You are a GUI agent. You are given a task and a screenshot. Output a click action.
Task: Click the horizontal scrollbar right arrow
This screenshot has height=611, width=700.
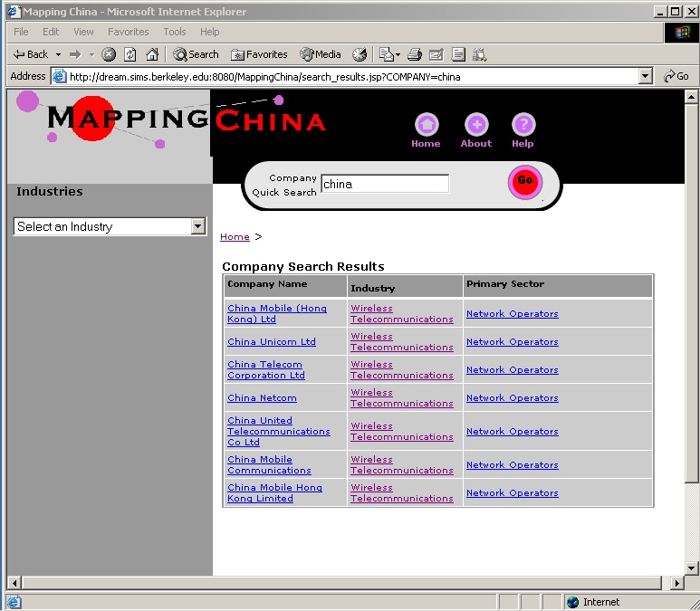(x=677, y=583)
